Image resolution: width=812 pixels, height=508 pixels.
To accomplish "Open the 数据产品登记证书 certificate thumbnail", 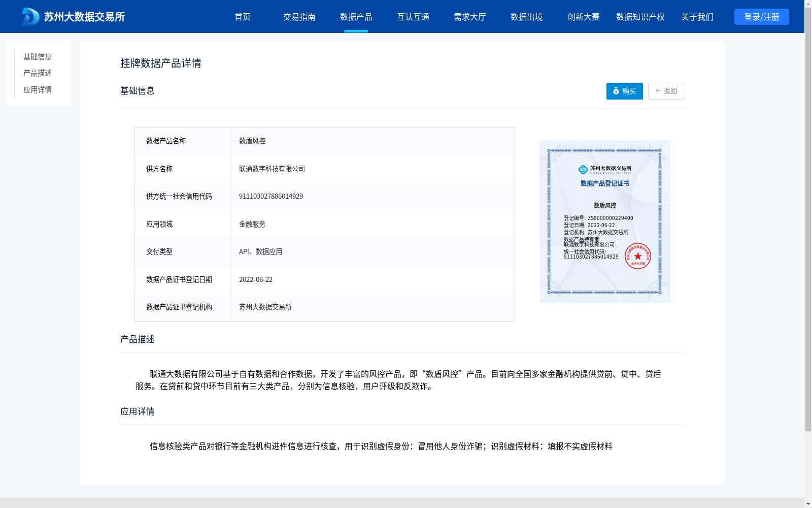I will (x=604, y=221).
